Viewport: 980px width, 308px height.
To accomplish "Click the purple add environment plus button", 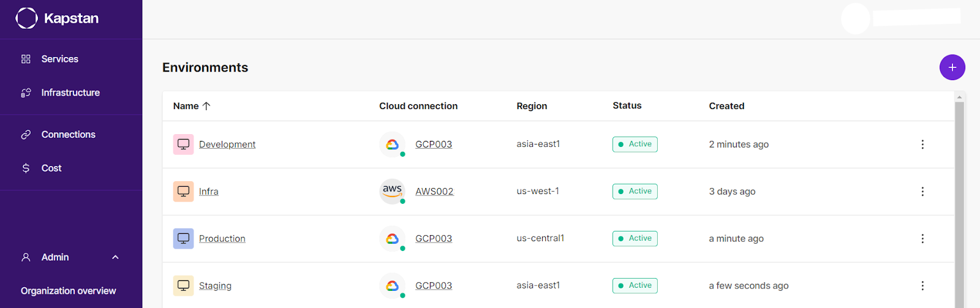I will 952,67.
